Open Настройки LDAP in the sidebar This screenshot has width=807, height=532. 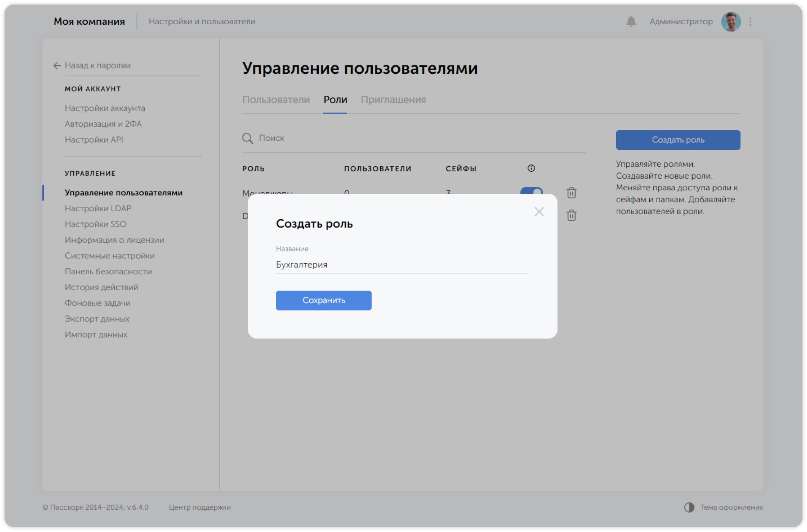coord(98,208)
